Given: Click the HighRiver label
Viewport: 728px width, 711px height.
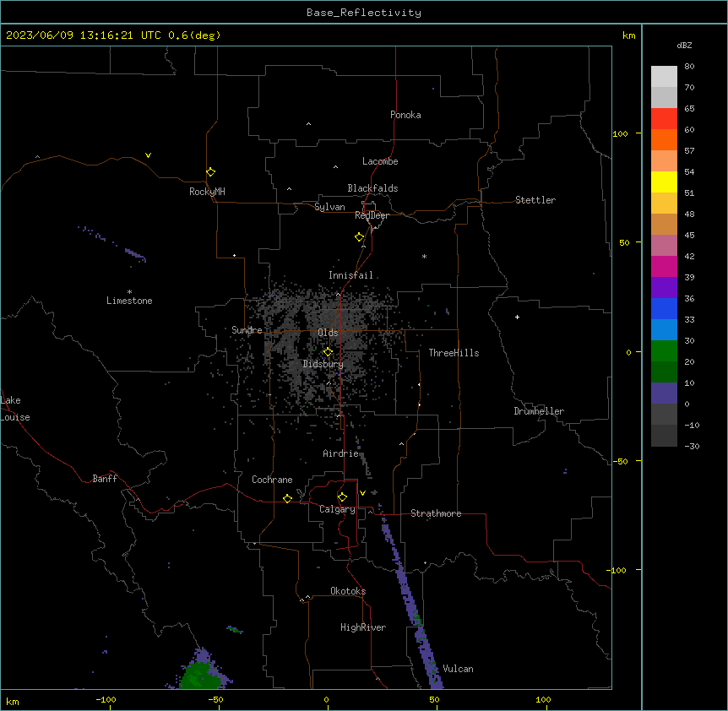Looking at the screenshot, I should 363,627.
